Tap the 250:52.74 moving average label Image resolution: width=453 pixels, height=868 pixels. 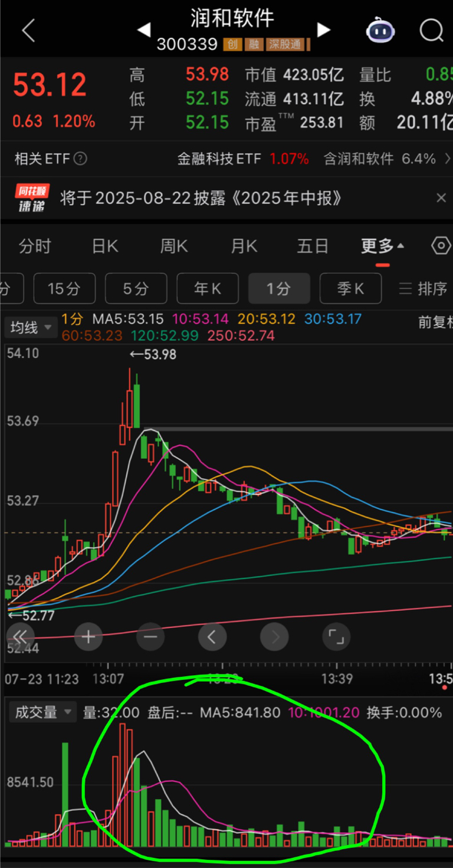pos(241,336)
